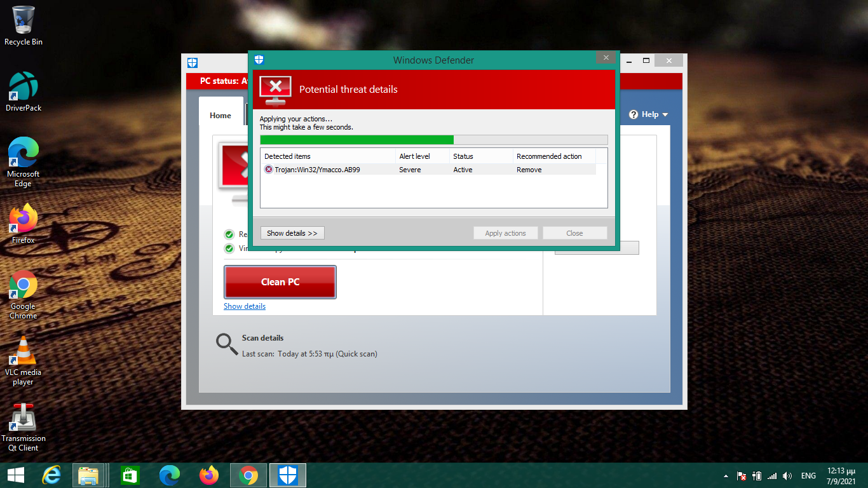Click the Apply actions button
This screenshot has width=868, height=488.
(505, 233)
